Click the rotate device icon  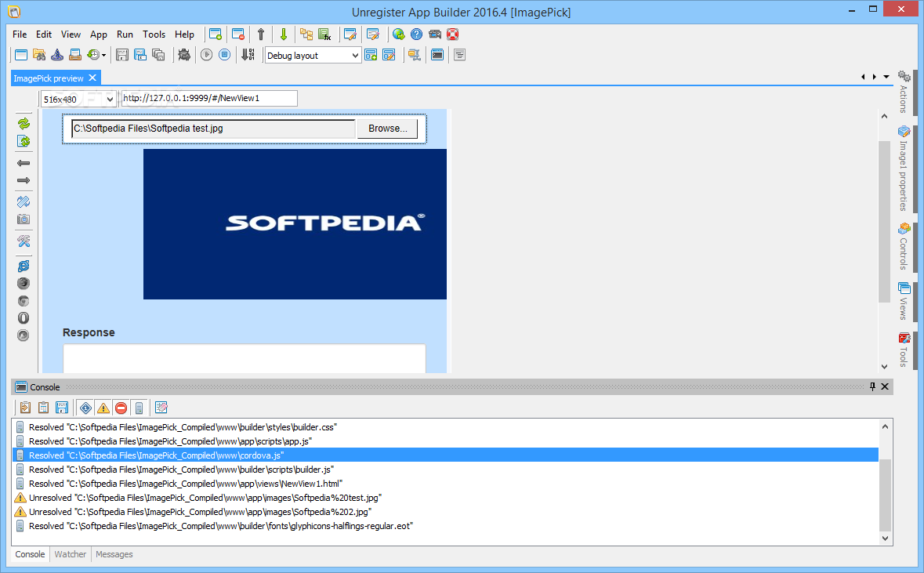click(24, 201)
